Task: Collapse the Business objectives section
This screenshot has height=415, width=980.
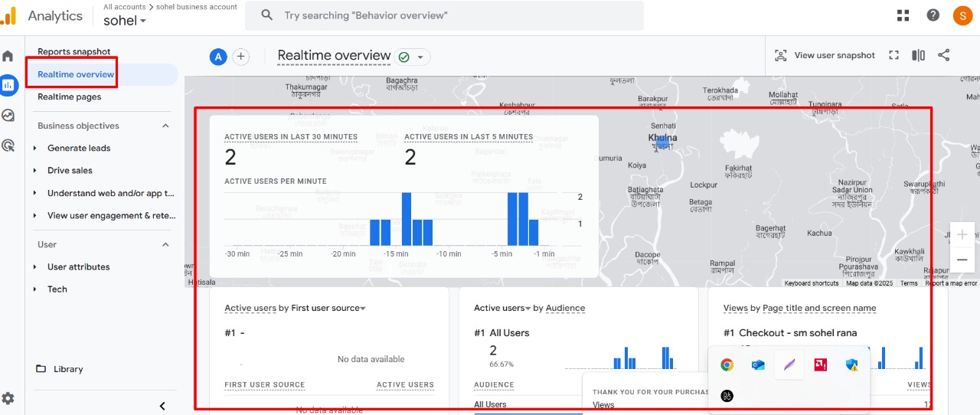Action: click(x=165, y=126)
